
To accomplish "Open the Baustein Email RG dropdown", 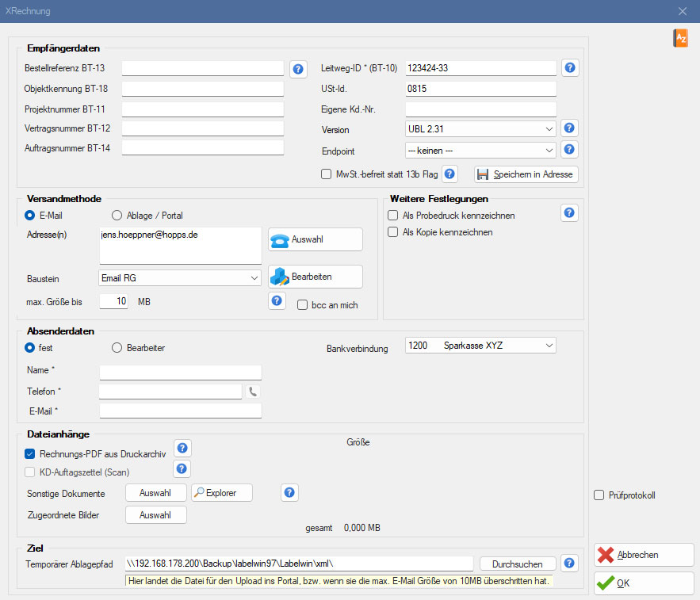I will click(180, 278).
